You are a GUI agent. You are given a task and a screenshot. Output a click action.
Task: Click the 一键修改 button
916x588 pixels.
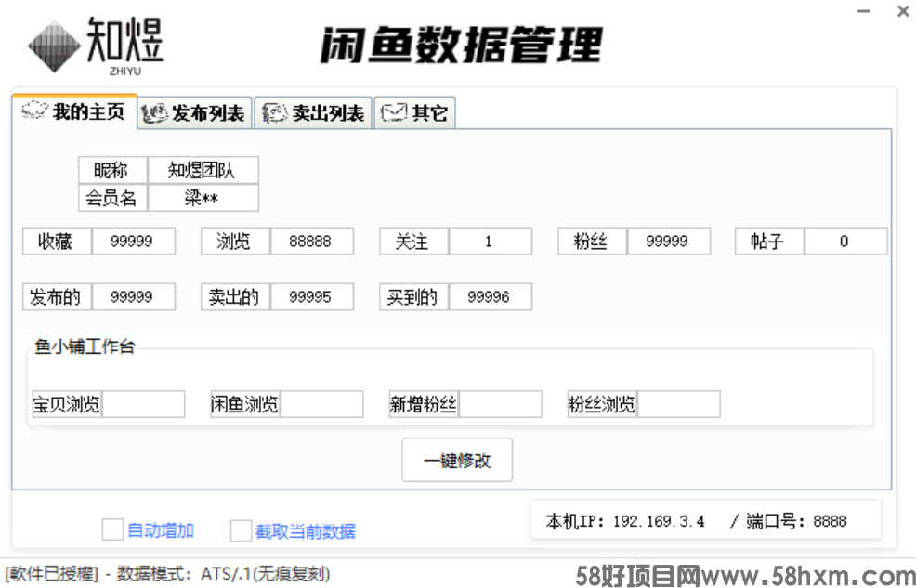457,460
